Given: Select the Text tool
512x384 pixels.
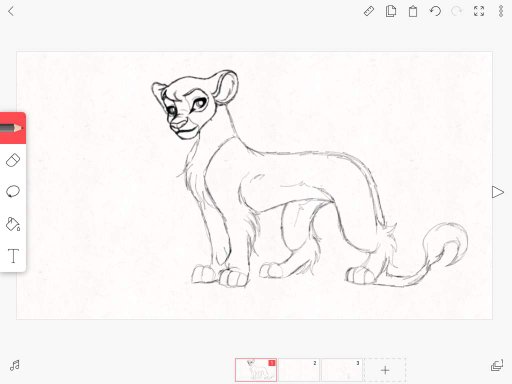Looking at the screenshot, I should [13, 256].
